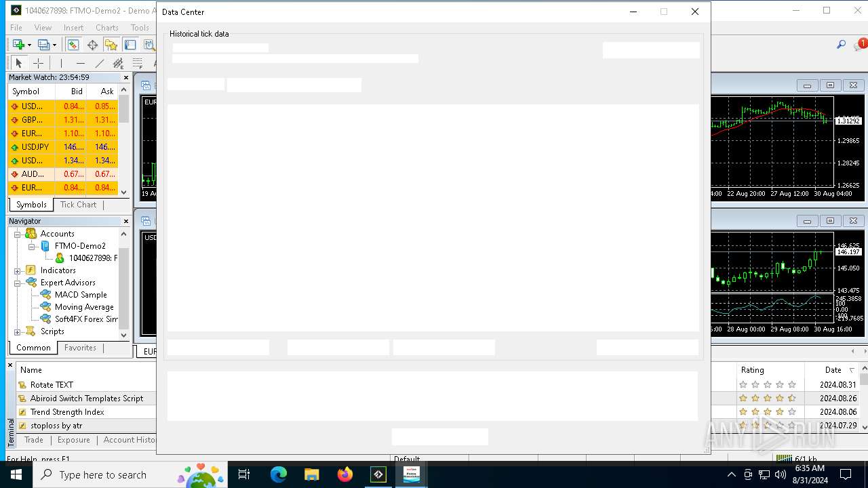Click the Navigator scrollbar up arrow
868x488 pixels.
(x=124, y=234)
